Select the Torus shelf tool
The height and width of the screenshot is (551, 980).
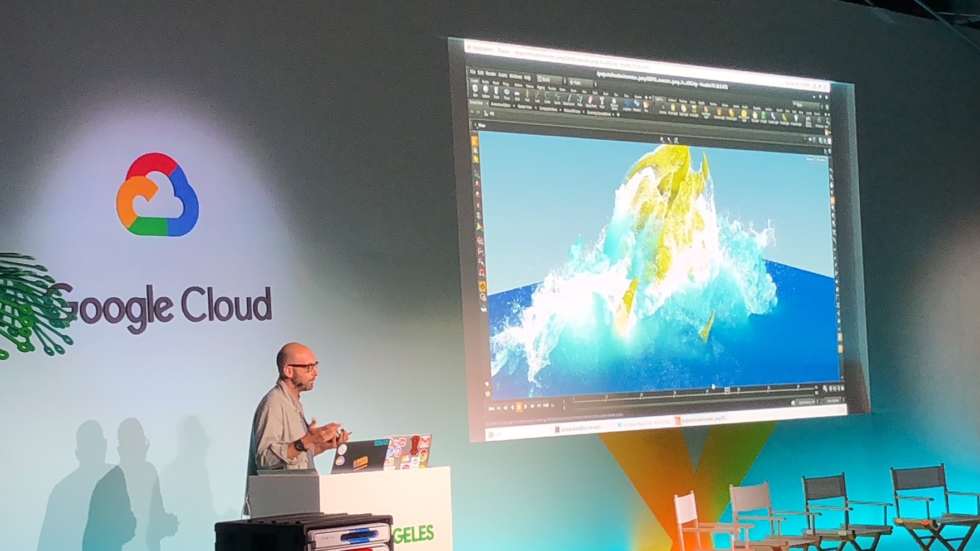pos(507,94)
